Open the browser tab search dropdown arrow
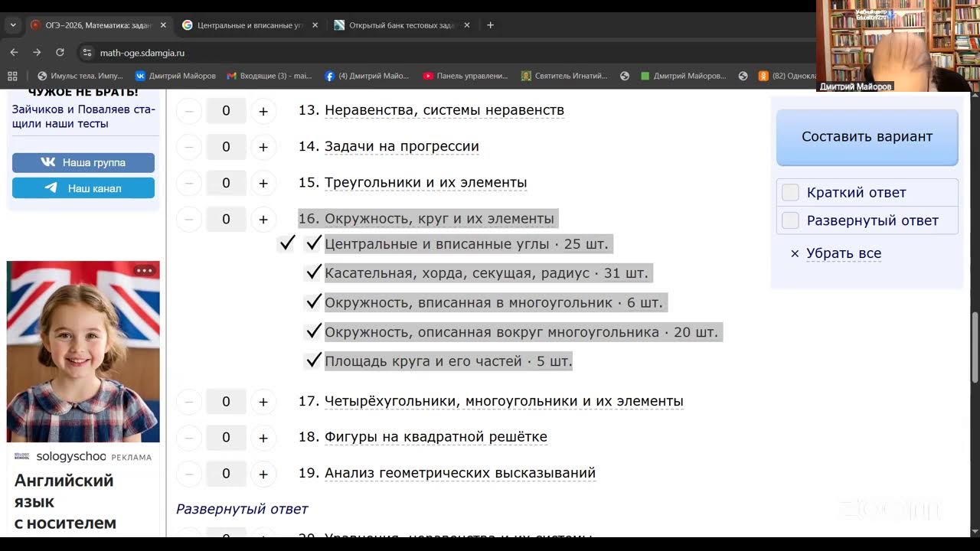Image resolution: width=980 pixels, height=551 pixels. click(x=13, y=24)
